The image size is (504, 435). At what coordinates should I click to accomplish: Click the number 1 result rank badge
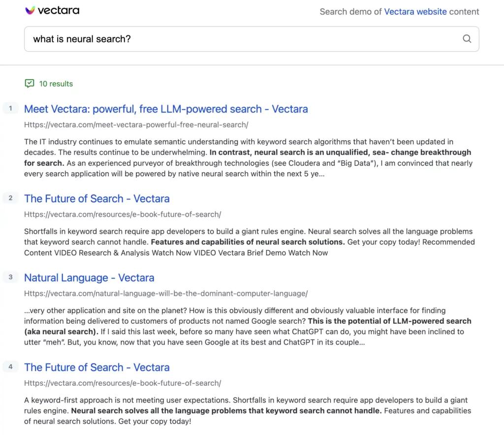point(10,108)
